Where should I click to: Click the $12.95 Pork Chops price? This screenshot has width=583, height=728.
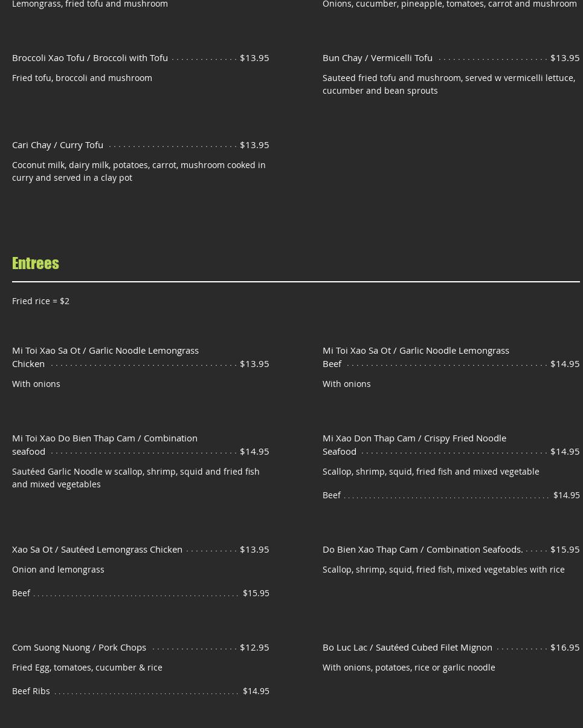254,647
